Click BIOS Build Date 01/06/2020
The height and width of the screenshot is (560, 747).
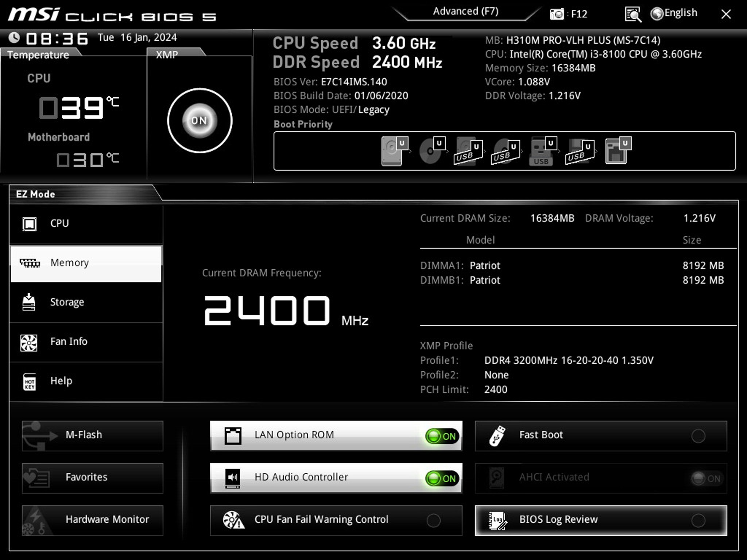341,96
